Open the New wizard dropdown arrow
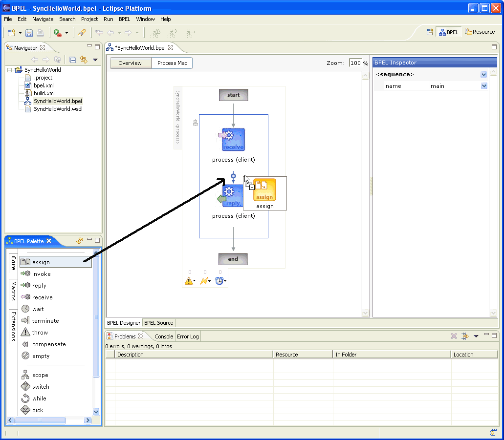 pos(20,33)
